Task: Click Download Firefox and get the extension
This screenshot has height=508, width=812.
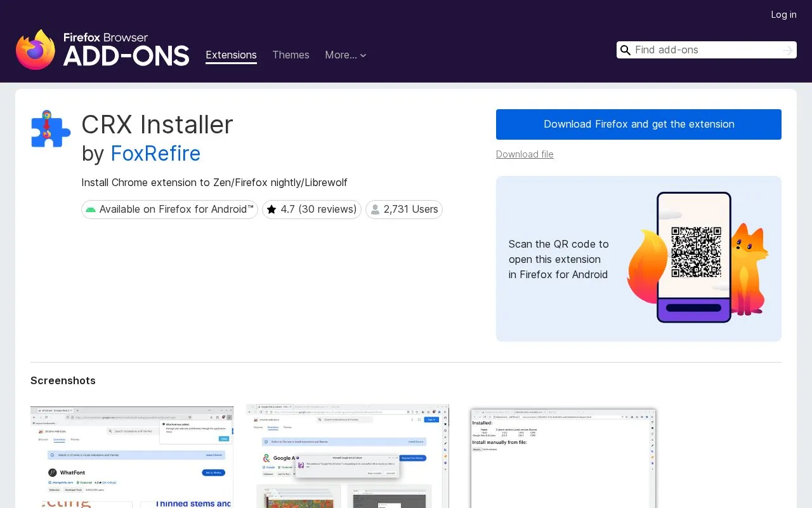Action: point(639,124)
